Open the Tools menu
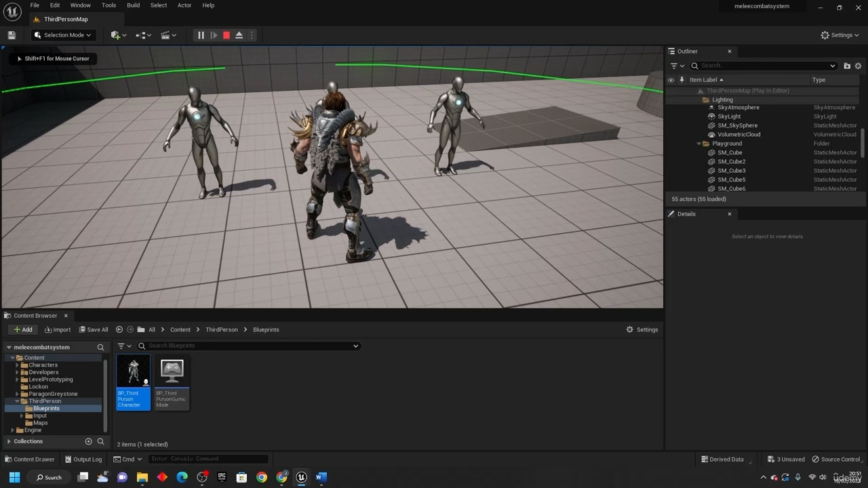The image size is (868, 488). click(x=108, y=5)
